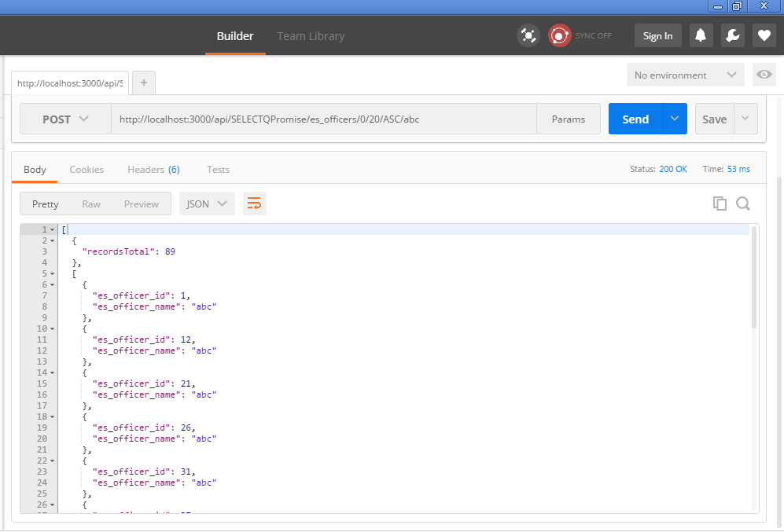This screenshot has width=784, height=532.
Task: Click the Sign In button
Action: click(657, 35)
